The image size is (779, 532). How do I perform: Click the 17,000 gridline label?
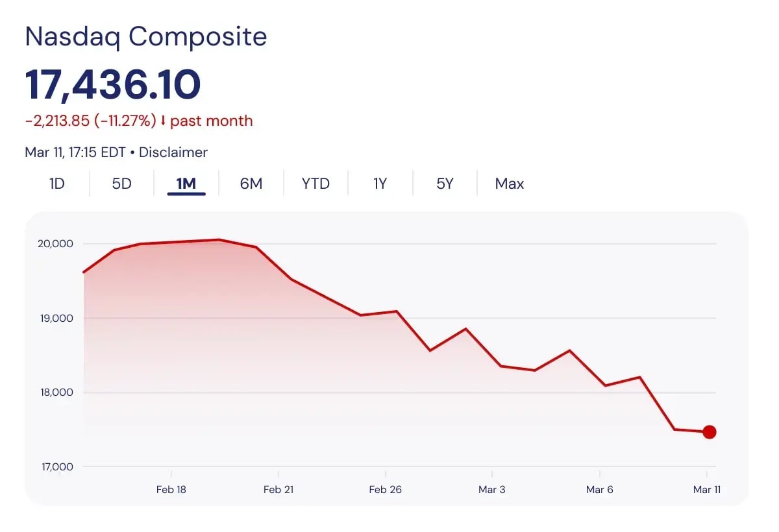(58, 466)
